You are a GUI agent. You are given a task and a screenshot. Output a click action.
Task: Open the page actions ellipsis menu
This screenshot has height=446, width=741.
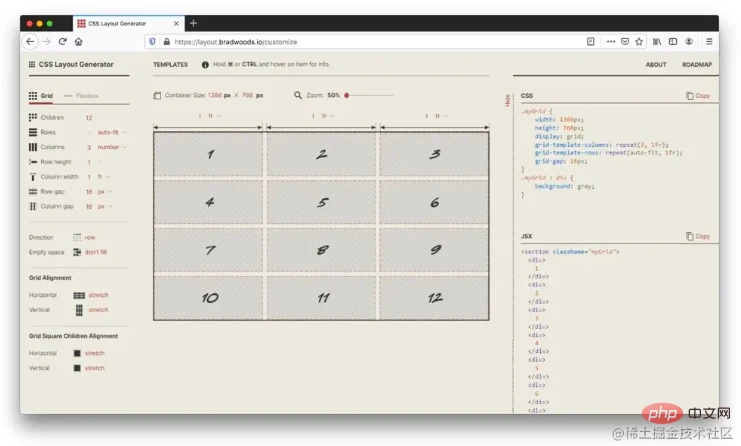(x=611, y=42)
